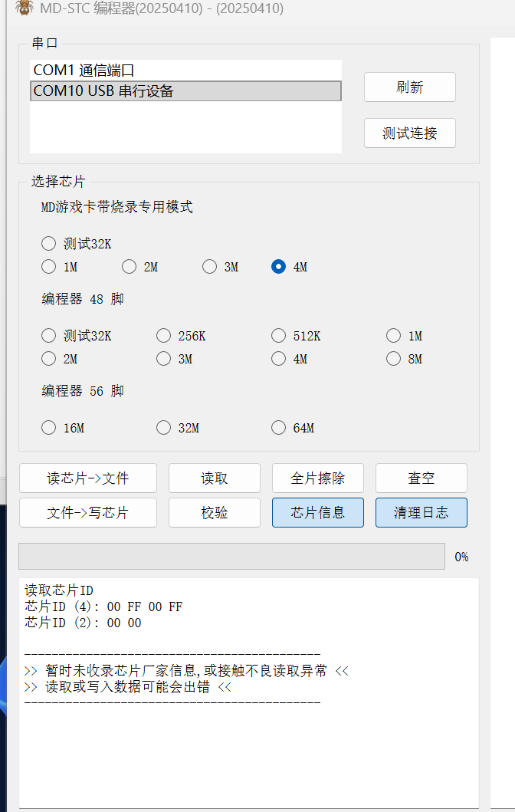点击测试连接按钮
This screenshot has width=515, height=812.
pyautogui.click(x=409, y=133)
